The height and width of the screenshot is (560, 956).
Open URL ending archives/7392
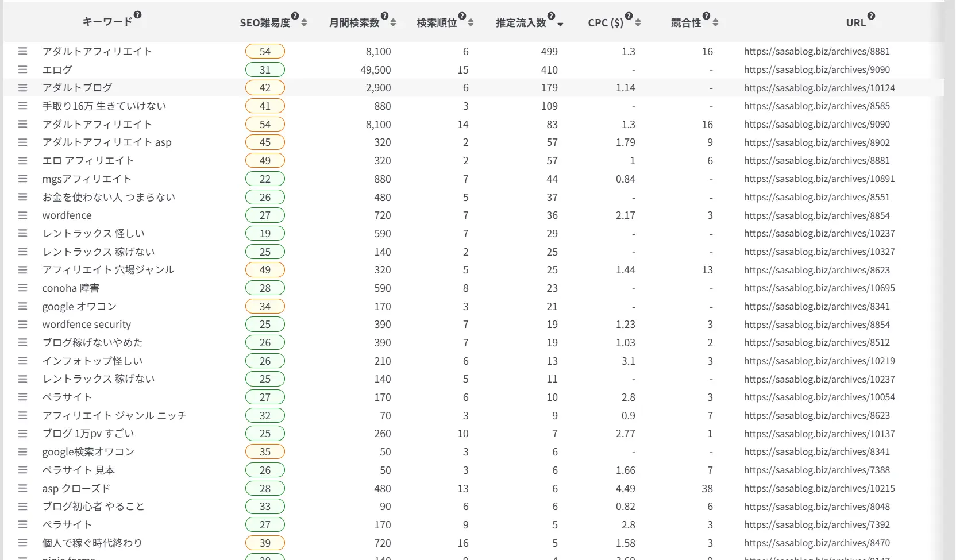coord(817,524)
